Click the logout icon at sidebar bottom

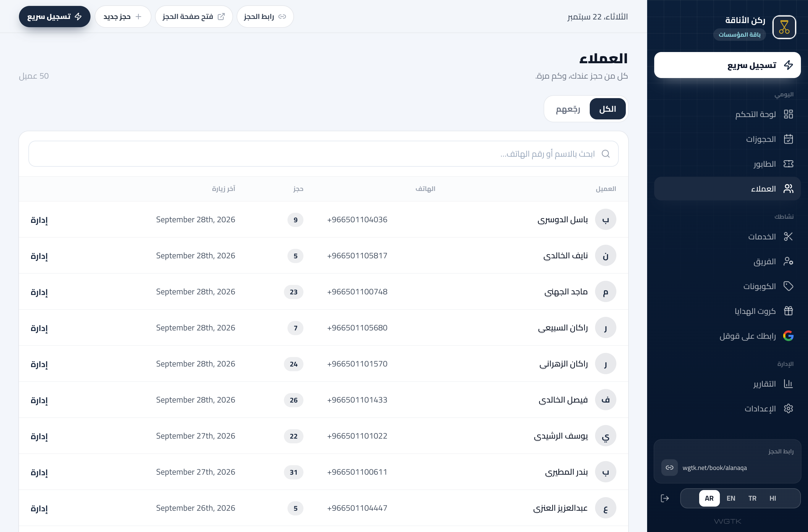665,498
